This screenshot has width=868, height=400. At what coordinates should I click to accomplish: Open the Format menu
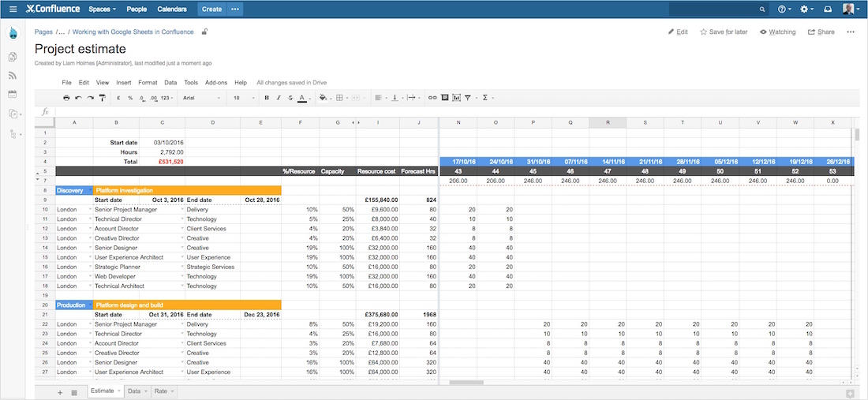tap(148, 82)
